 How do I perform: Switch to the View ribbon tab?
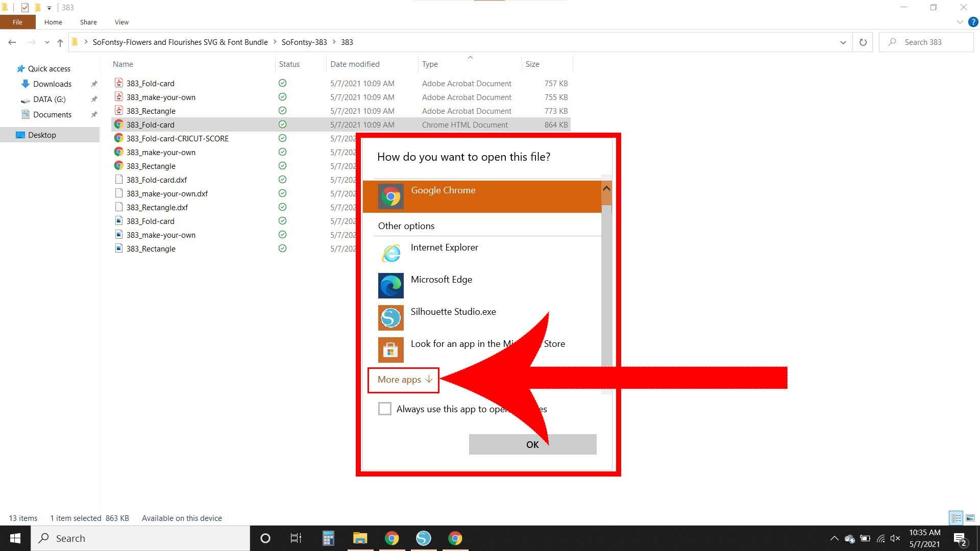[x=121, y=22]
